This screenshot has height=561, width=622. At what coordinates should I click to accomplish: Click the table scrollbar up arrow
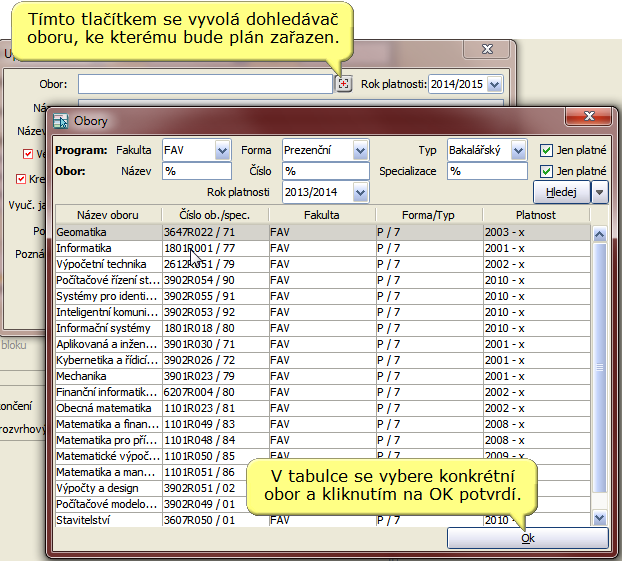599,234
